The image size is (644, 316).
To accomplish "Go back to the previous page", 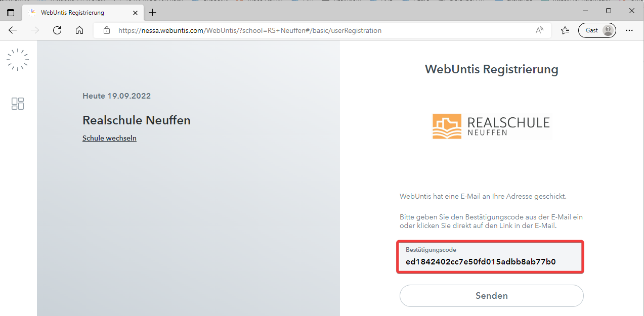I will point(13,30).
